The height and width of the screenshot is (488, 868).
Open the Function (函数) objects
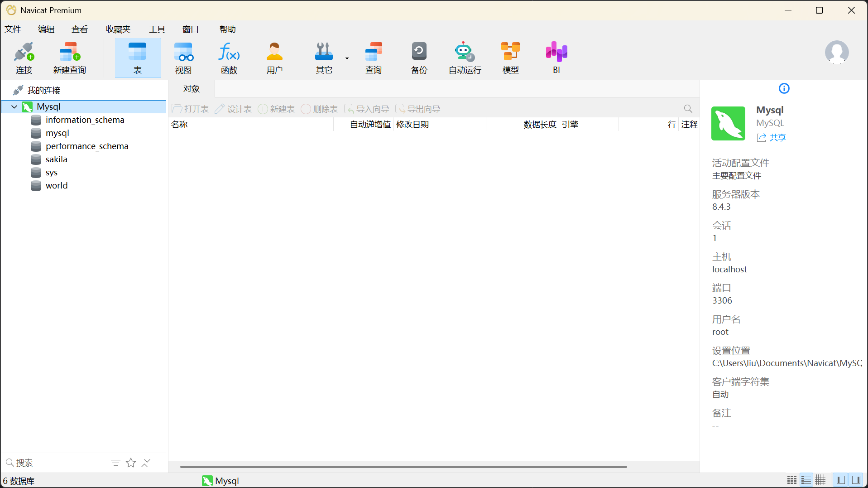pyautogui.click(x=229, y=58)
